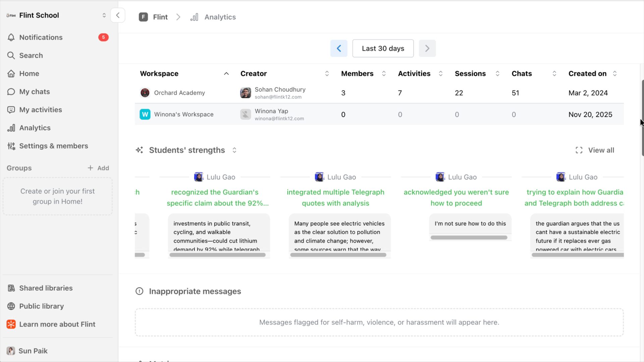
Task: Toggle sort on Members column
Action: 384,74
